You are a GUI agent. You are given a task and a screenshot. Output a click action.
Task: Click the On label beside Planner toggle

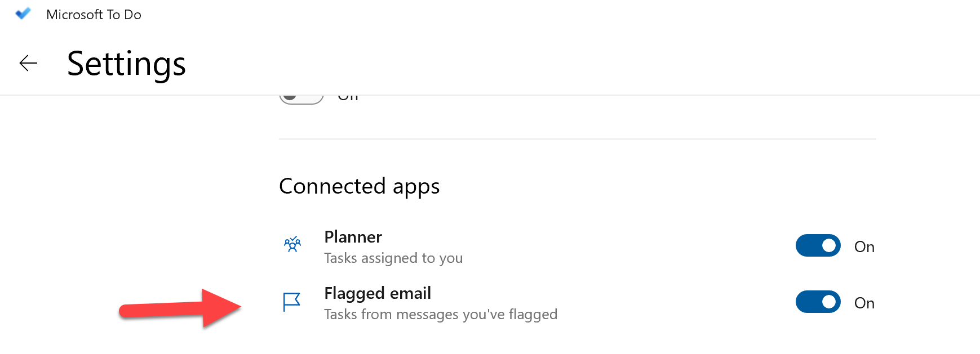pyautogui.click(x=864, y=247)
